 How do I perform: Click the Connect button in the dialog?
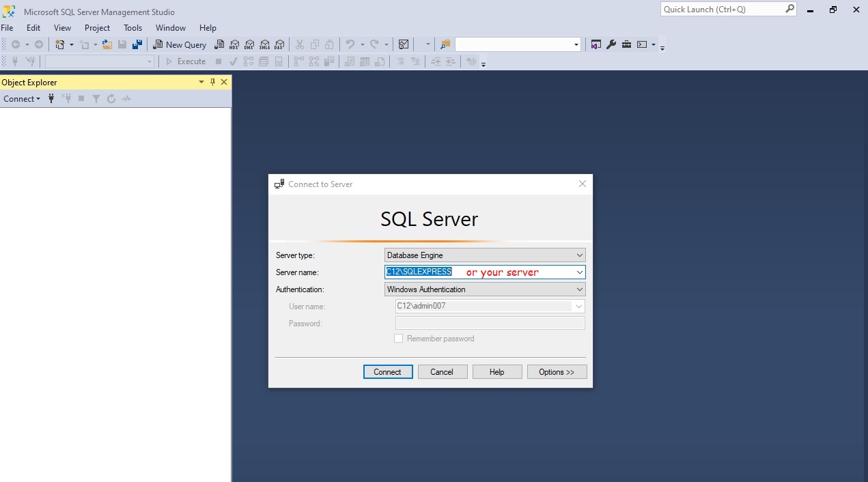[x=388, y=372]
